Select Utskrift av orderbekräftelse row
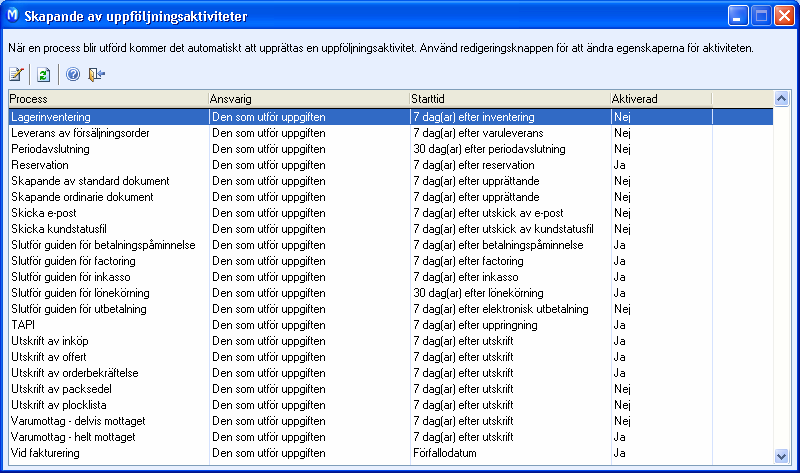 [x=390, y=373]
